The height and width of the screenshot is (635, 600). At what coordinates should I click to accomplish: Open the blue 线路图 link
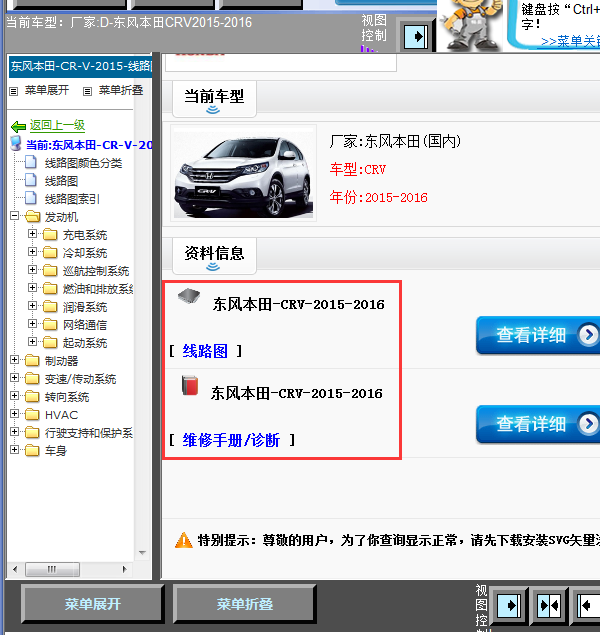tap(205, 351)
